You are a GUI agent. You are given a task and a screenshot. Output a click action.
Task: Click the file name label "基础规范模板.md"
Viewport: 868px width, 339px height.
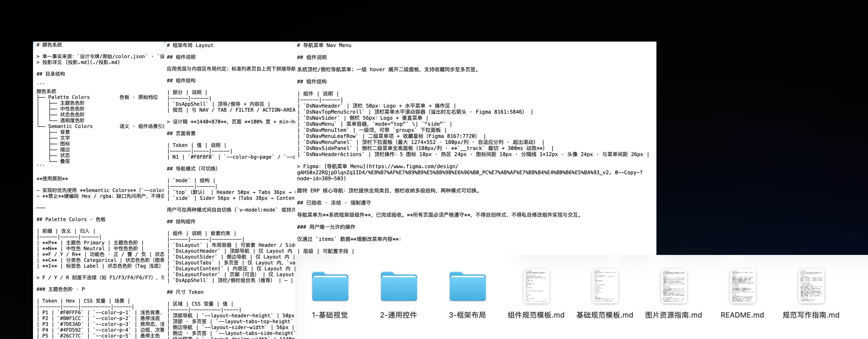(605, 315)
